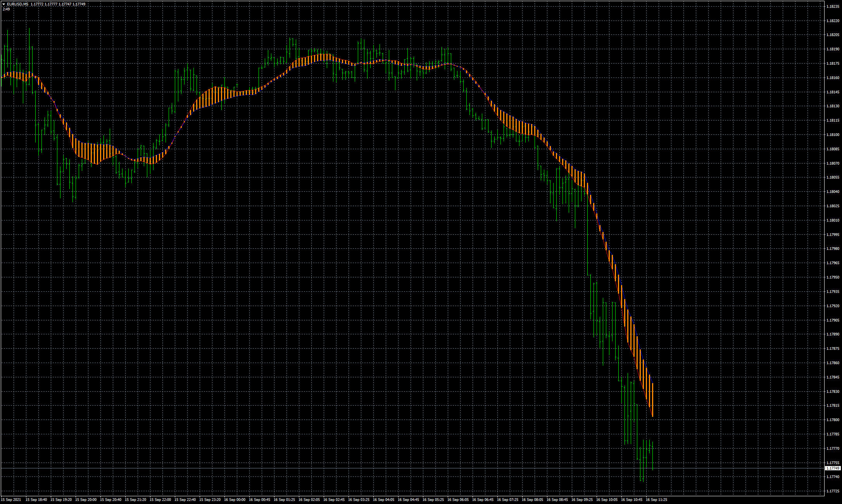Click the 1.17800 price axis label
This screenshot has width=842, height=504.
pos(832,420)
